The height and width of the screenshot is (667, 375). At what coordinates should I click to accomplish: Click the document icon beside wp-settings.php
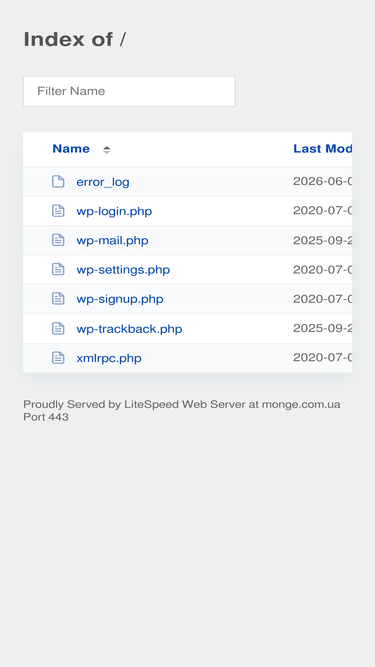(x=58, y=269)
